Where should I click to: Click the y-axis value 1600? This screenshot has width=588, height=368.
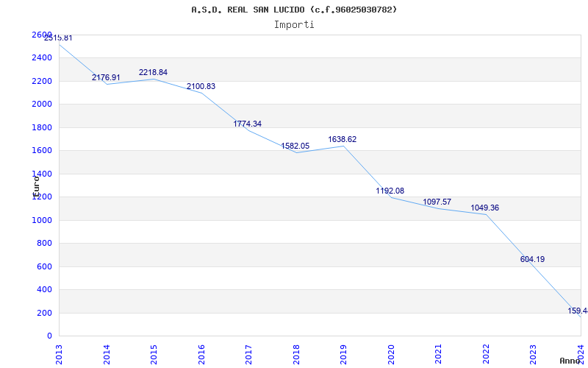42,151
